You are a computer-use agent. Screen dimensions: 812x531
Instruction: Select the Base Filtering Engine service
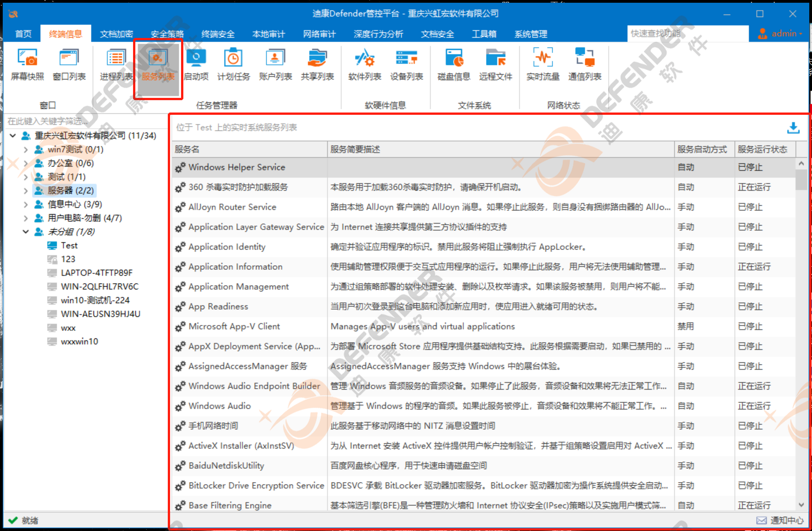pyautogui.click(x=484, y=504)
